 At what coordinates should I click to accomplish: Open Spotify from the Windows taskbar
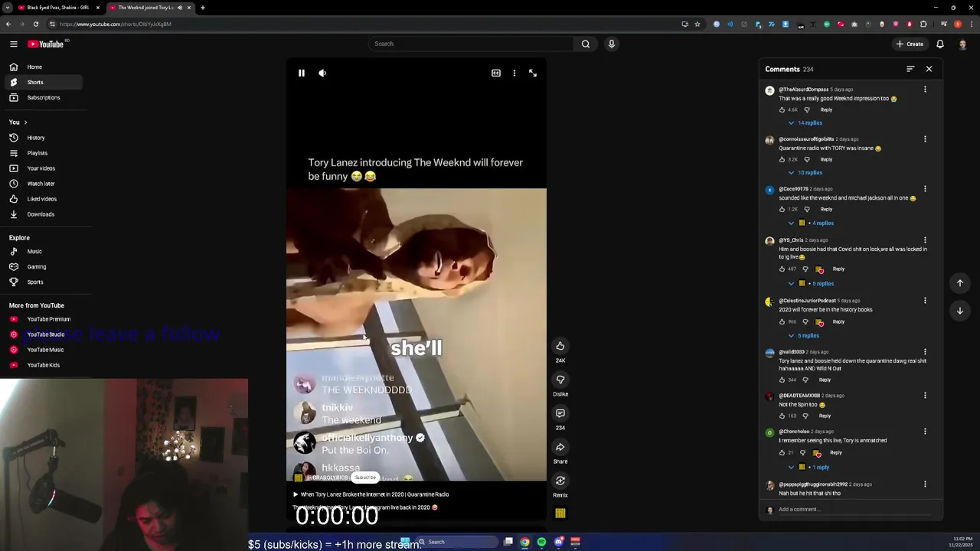pyautogui.click(x=541, y=542)
